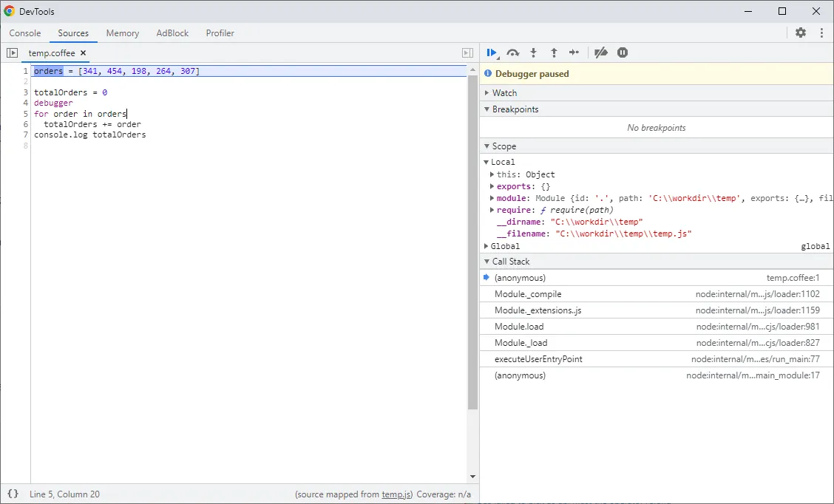
Task: Resume script execution
Action: pyautogui.click(x=491, y=52)
